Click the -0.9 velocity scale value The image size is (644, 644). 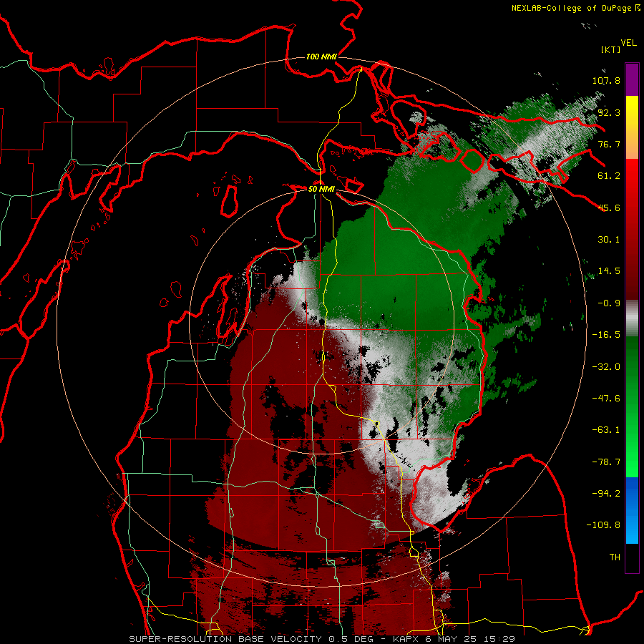(x=609, y=303)
